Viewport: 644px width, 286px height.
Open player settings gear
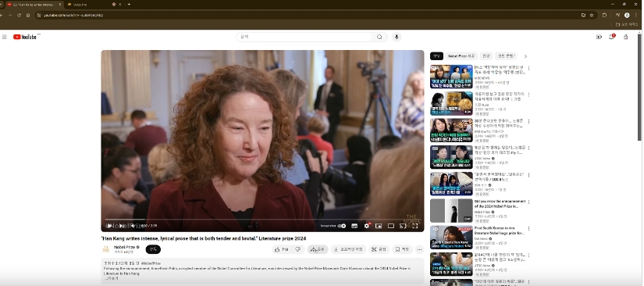tap(367, 226)
